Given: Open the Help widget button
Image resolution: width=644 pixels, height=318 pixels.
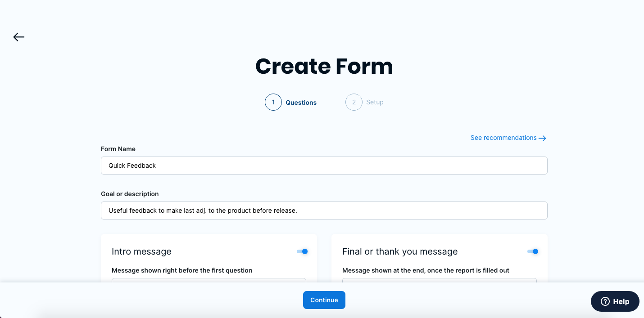Looking at the screenshot, I should click(615, 301).
